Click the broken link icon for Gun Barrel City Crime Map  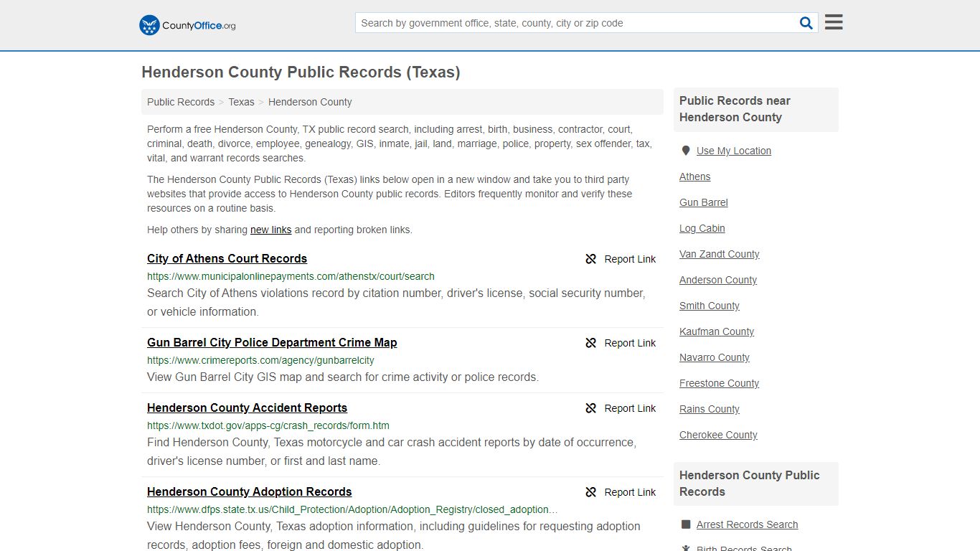pyautogui.click(x=590, y=343)
